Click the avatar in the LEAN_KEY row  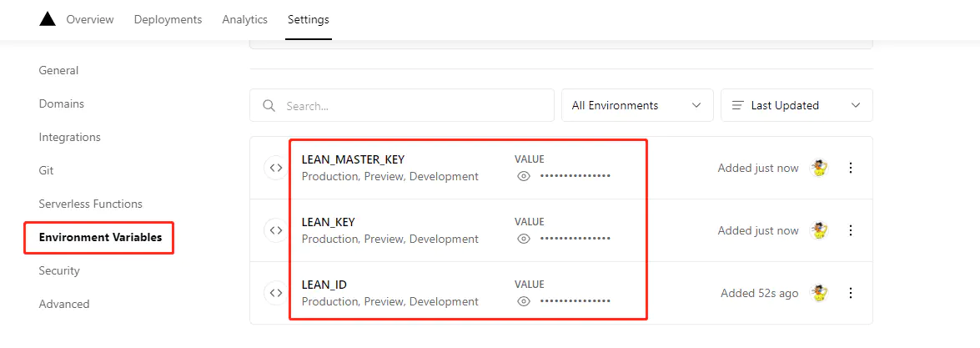819,230
